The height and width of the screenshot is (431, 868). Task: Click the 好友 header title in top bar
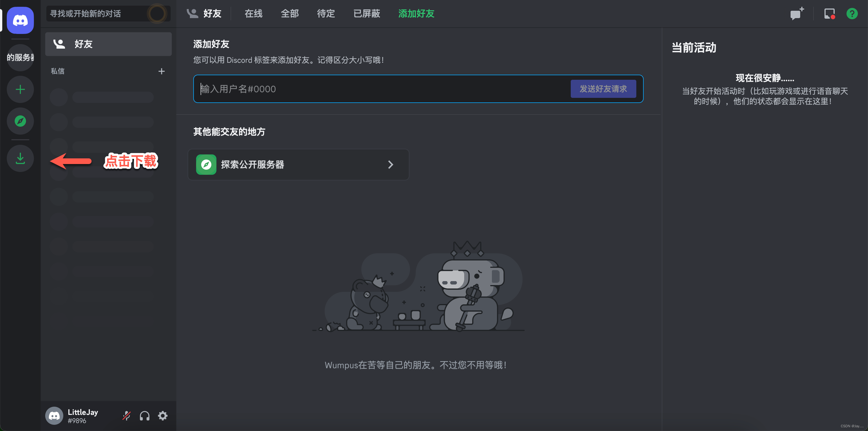[212, 14]
